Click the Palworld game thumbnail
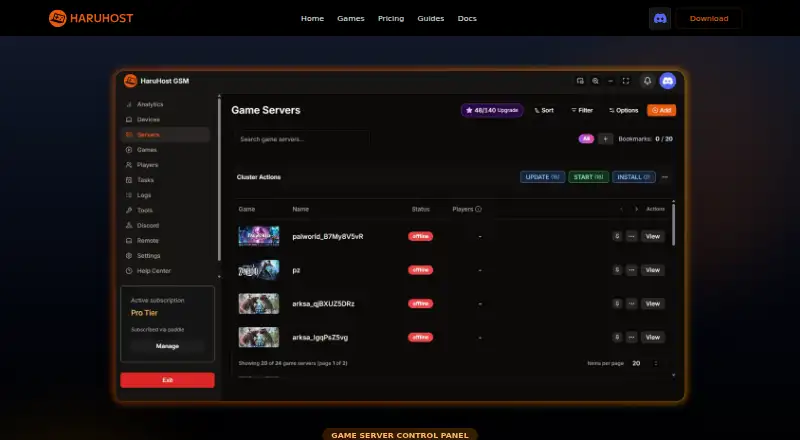800x440 pixels. [259, 236]
